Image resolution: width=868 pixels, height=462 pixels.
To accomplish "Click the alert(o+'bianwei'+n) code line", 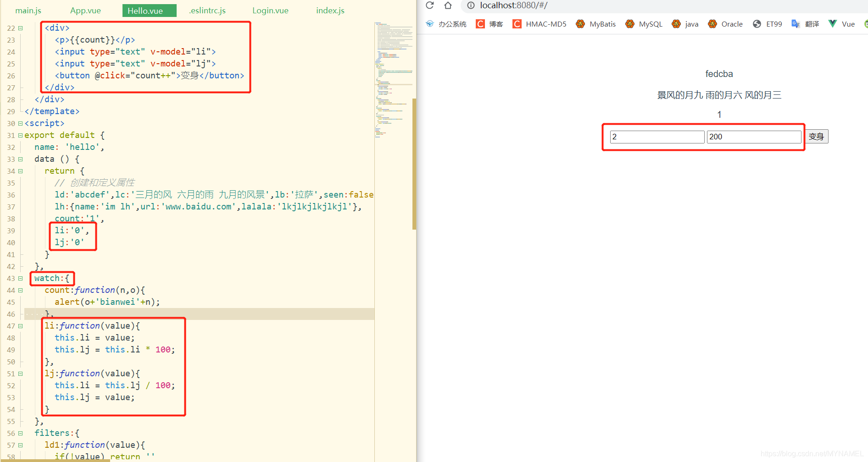I will [107, 302].
